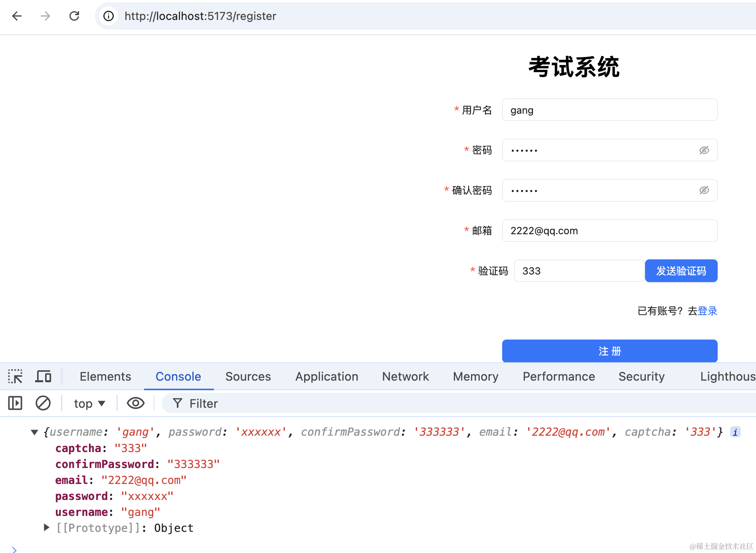Clear the console output

point(43,403)
